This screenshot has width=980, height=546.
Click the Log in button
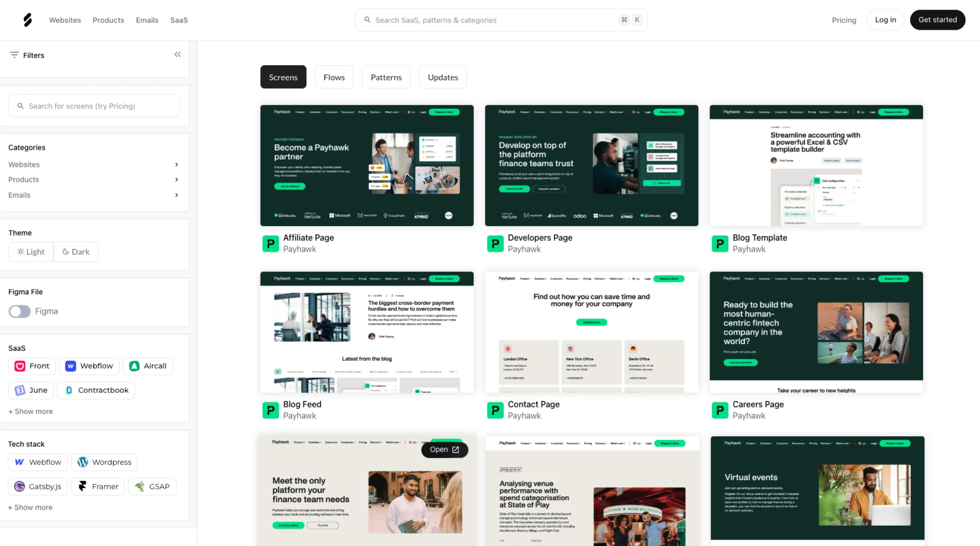coord(885,20)
